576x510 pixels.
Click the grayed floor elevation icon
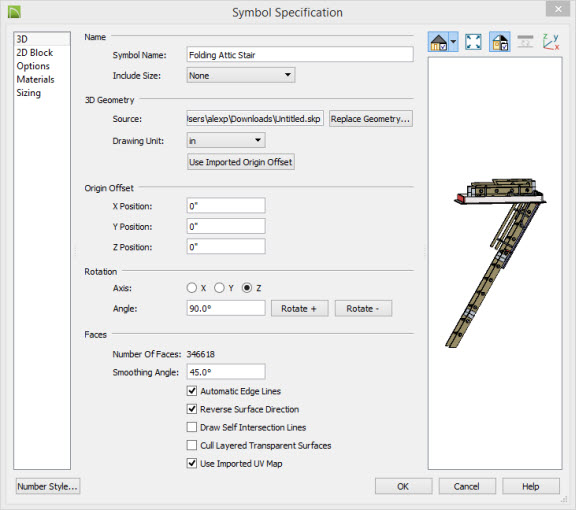tap(525, 42)
